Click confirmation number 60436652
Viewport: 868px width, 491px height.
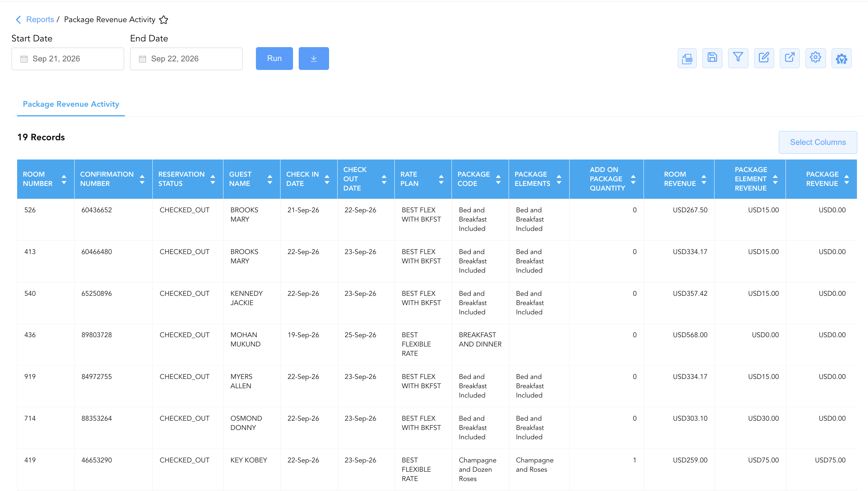97,210
